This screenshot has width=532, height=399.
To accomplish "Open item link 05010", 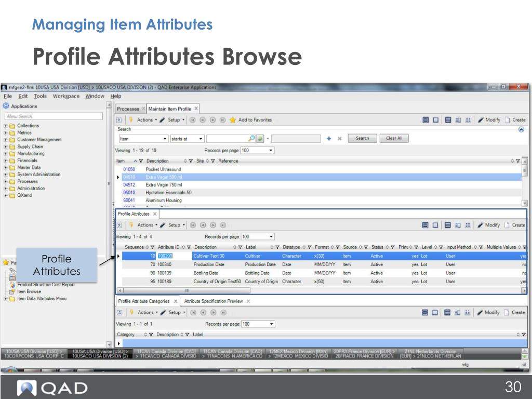I will (129, 193).
